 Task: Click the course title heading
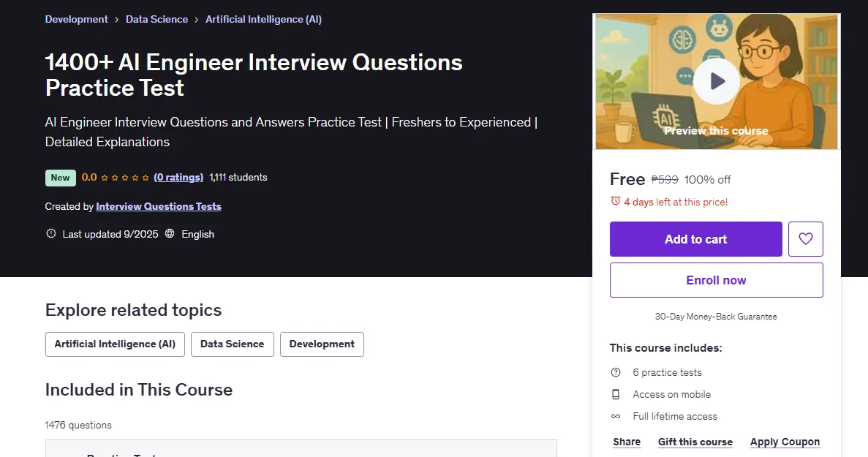coord(254,75)
